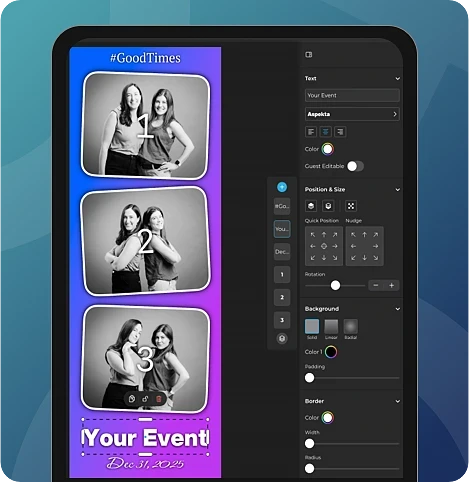Toggle the Guest Editable switch

355,166
